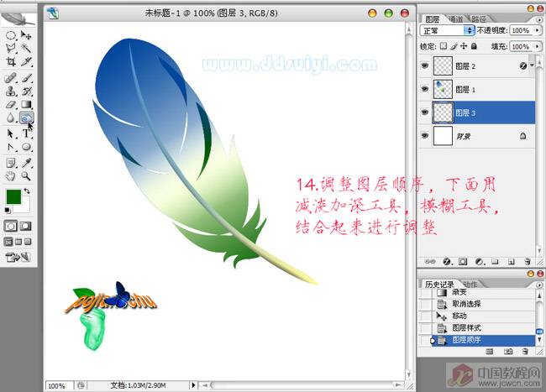Select the Type (T) tool
Image resolution: width=546 pixels, height=392 pixels.
26,133
